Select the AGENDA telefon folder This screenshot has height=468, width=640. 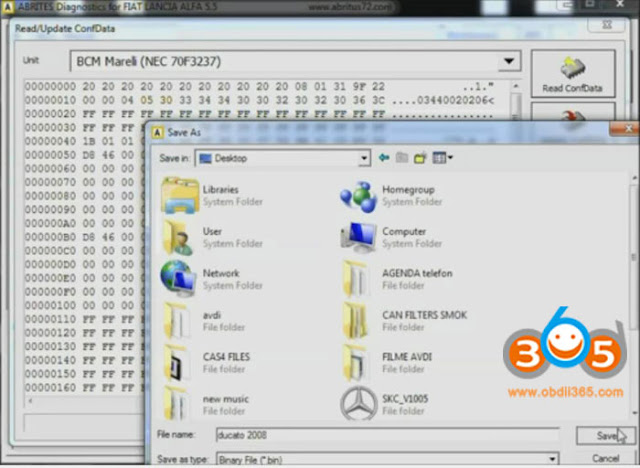pyautogui.click(x=397, y=279)
